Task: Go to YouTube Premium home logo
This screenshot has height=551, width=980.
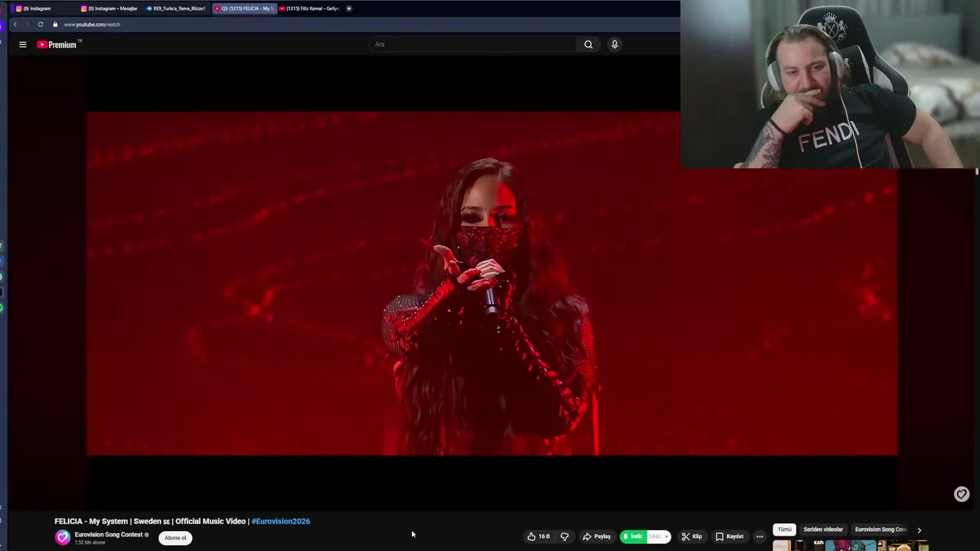Action: [57, 44]
